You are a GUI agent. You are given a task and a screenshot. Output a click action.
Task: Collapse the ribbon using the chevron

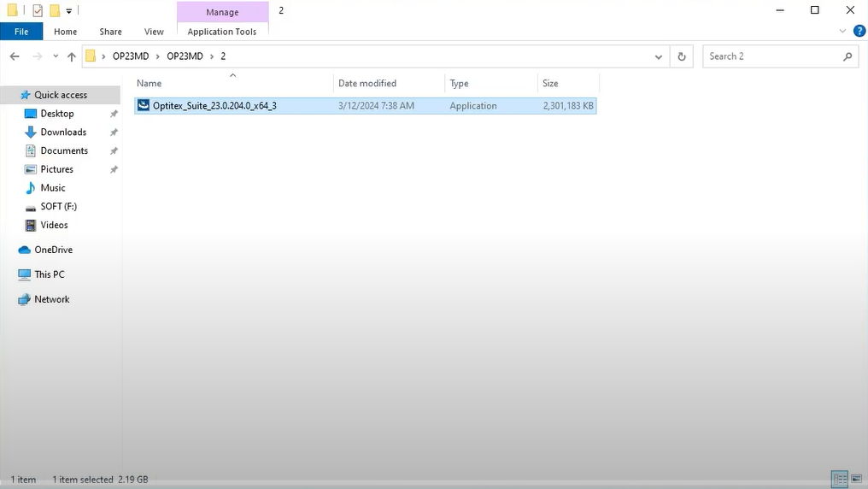click(843, 31)
